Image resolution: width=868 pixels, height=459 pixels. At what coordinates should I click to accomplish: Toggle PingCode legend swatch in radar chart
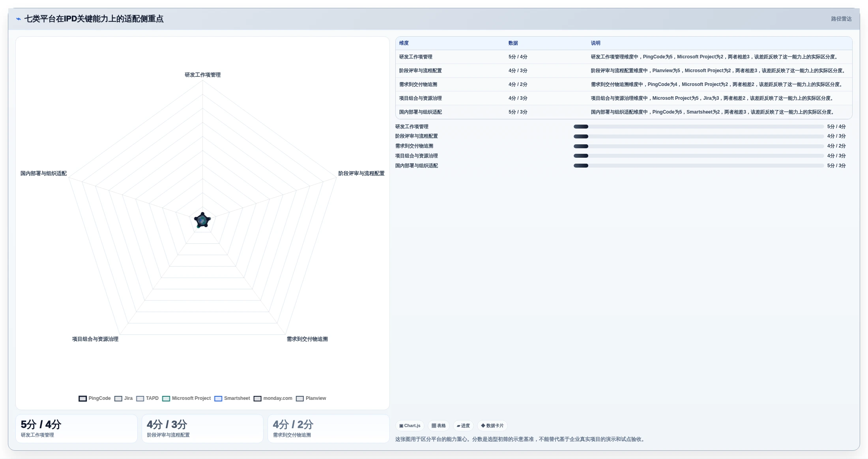(x=82, y=399)
